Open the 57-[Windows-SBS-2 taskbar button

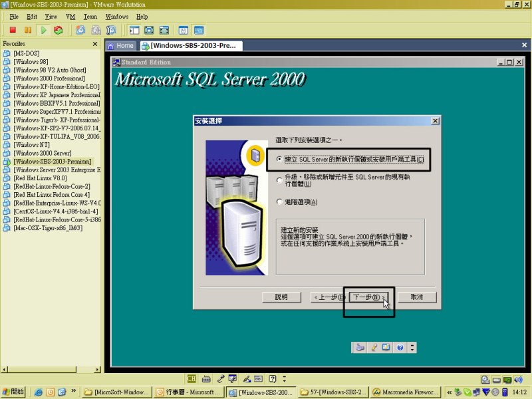pos(333,392)
